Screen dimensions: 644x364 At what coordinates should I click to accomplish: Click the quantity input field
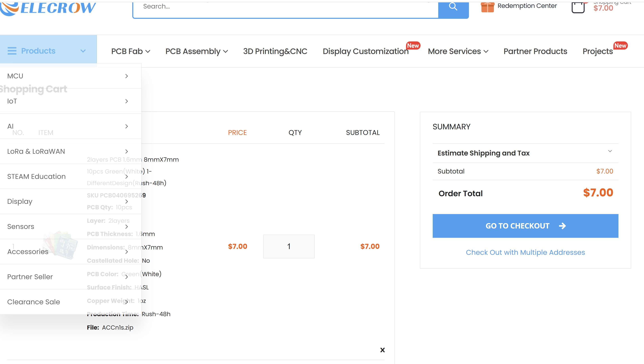(289, 246)
